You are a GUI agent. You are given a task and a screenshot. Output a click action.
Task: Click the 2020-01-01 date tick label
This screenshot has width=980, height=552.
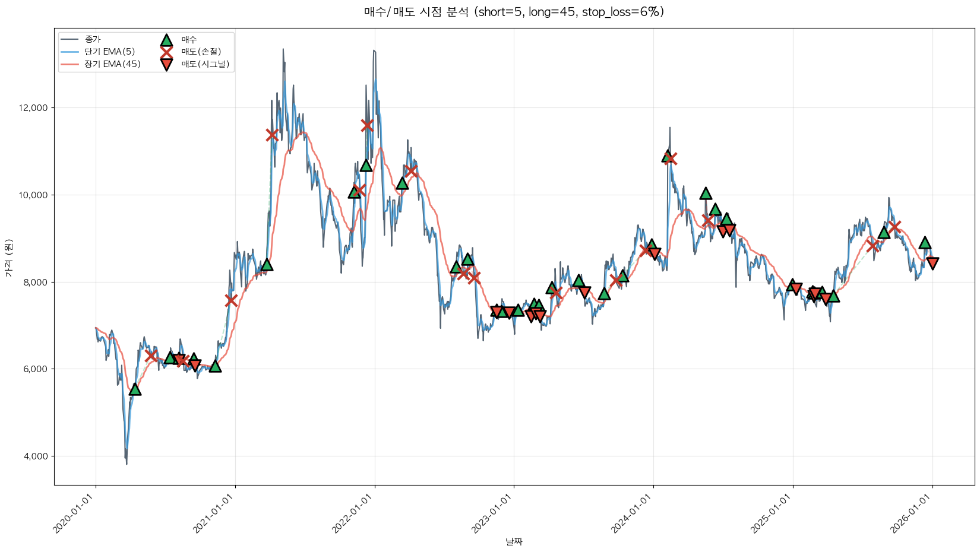coord(75,513)
